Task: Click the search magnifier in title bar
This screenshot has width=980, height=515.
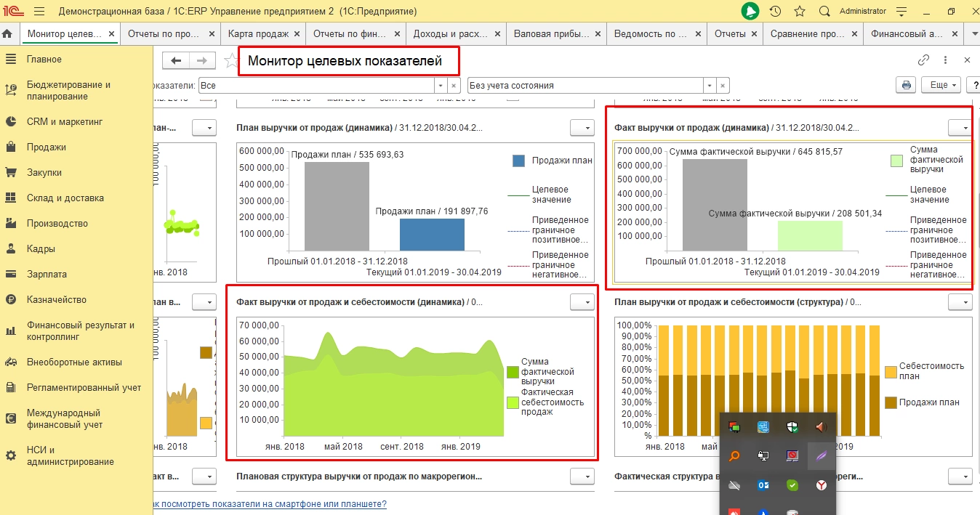Action: coord(824,12)
